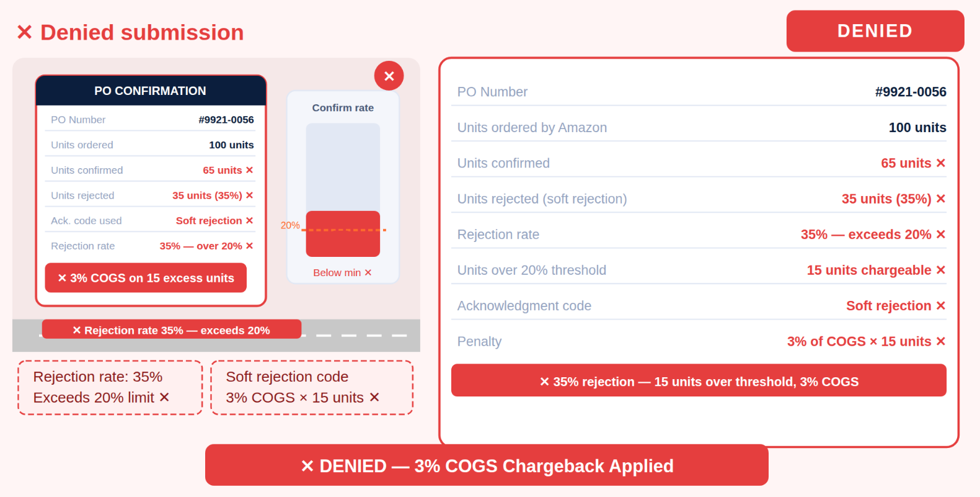
Task: Click the Rejection rate 35% exceeds 20% label
Action: point(172,330)
